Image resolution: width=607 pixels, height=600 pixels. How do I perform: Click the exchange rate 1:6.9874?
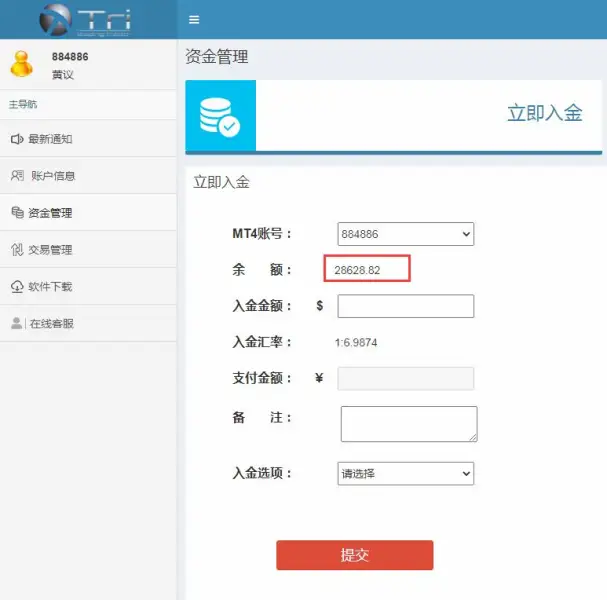pos(356,342)
